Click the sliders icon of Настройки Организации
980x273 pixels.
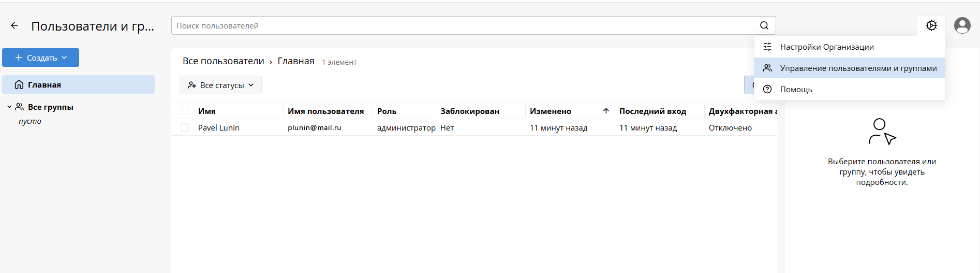(767, 47)
